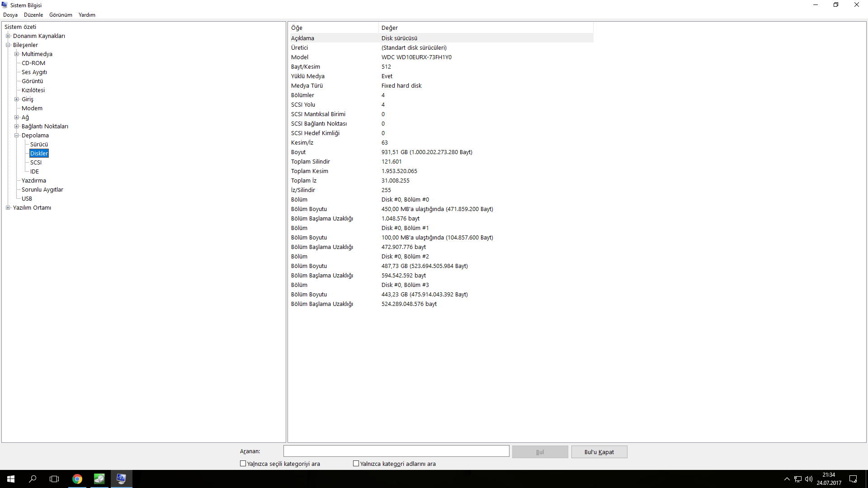Open the Görünüm menu

[x=61, y=15]
